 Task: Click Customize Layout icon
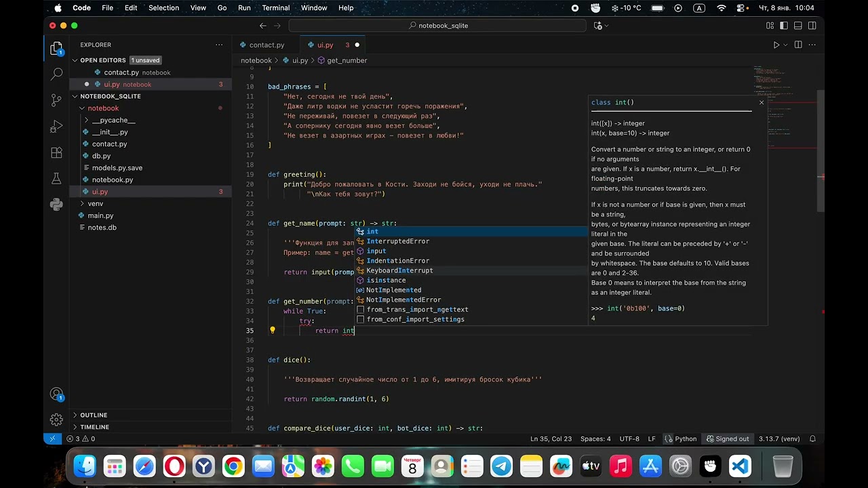tap(770, 26)
